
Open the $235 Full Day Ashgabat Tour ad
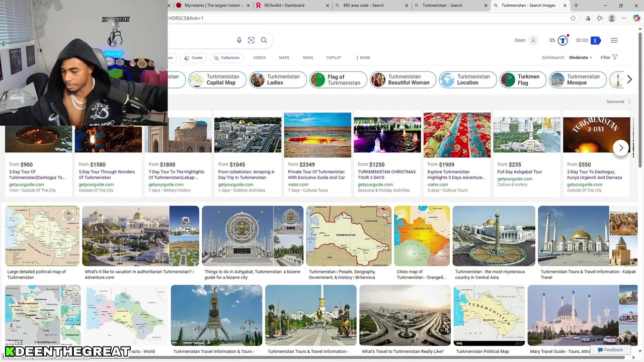pyautogui.click(x=527, y=153)
